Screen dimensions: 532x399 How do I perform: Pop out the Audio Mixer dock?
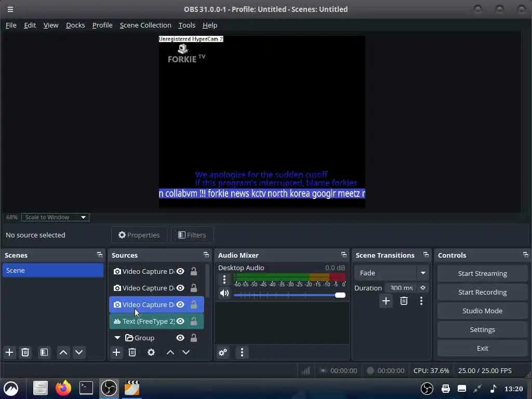(344, 255)
